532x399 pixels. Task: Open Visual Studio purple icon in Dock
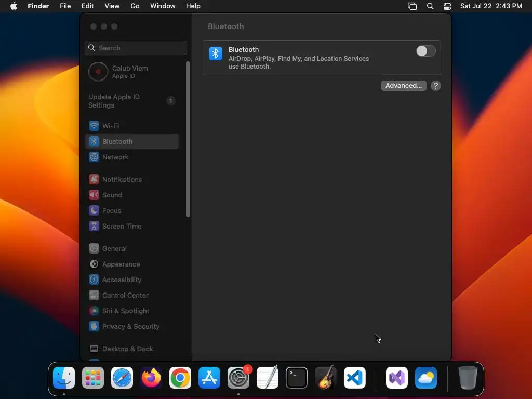coord(397,378)
